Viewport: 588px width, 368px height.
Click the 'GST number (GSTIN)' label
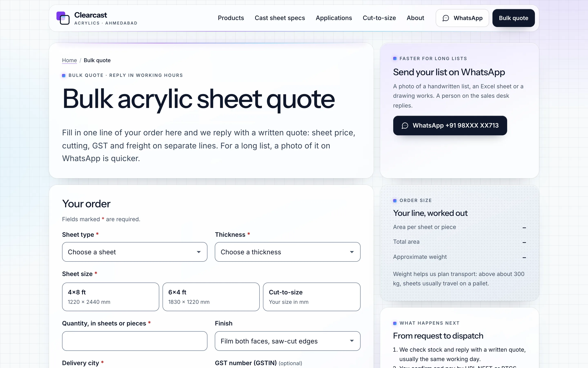click(x=246, y=363)
